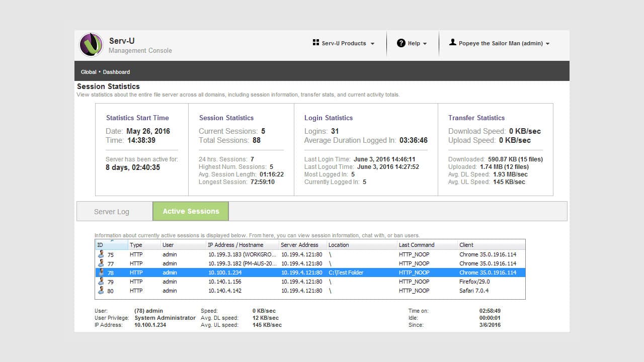Screen dimensions: 644x362
Task: Click the user icon for session 79
Action: pyautogui.click(x=101, y=282)
